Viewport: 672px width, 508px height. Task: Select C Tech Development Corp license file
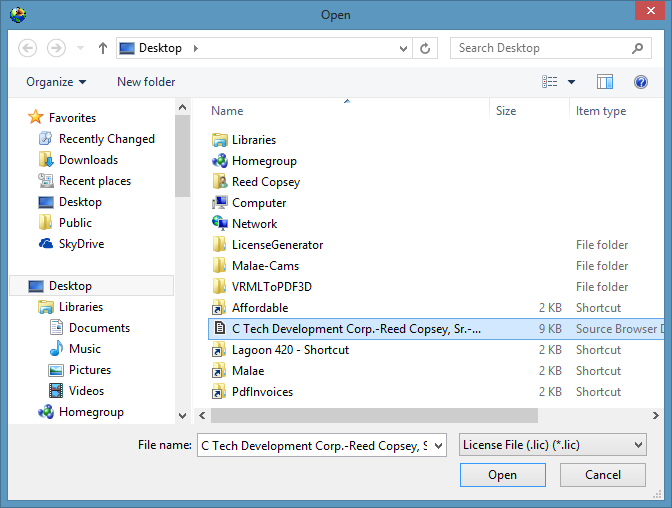435,329
